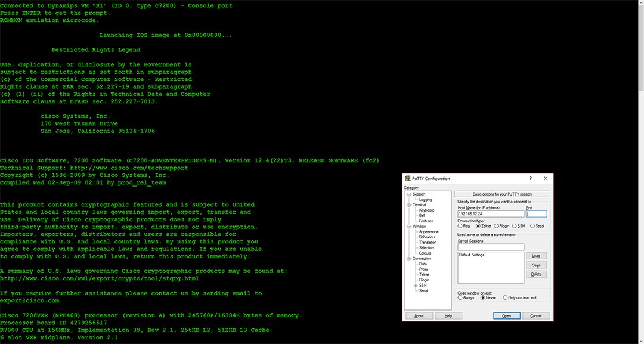The width and height of the screenshot is (644, 344).
Task: Open the Translation settings category
Action: coord(428,242)
